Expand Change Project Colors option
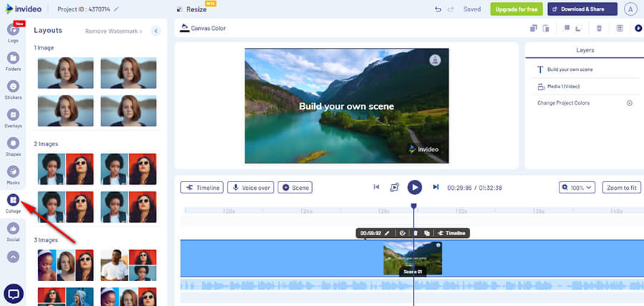The height and width of the screenshot is (306, 644). 630,103
